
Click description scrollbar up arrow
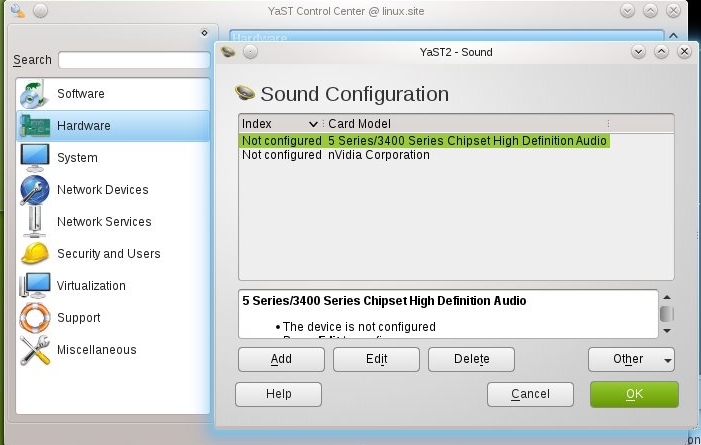pos(667,297)
